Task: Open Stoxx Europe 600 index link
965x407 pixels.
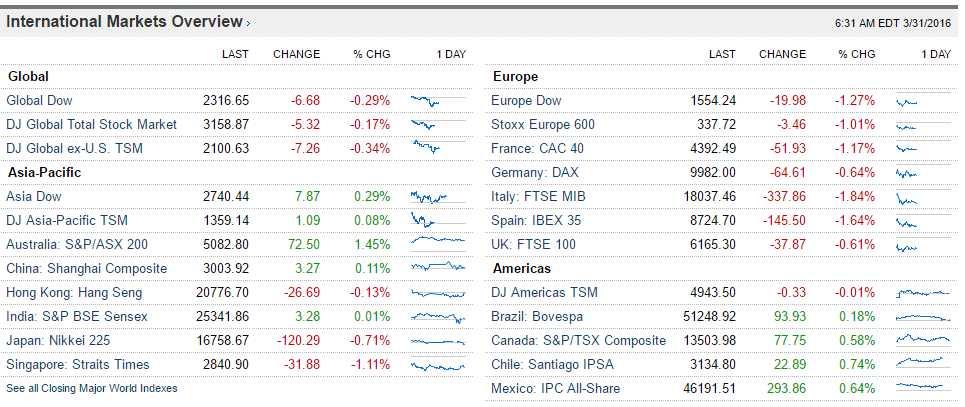Action: (x=543, y=125)
